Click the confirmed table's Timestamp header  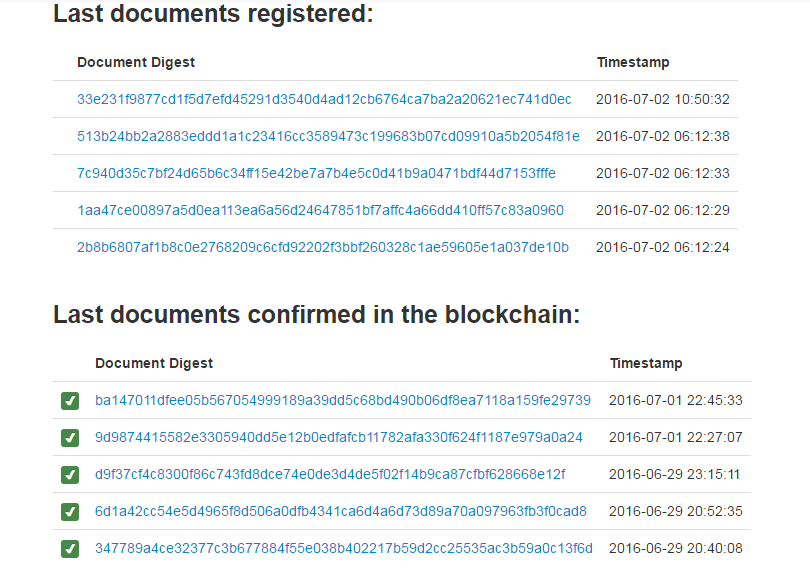tap(646, 363)
